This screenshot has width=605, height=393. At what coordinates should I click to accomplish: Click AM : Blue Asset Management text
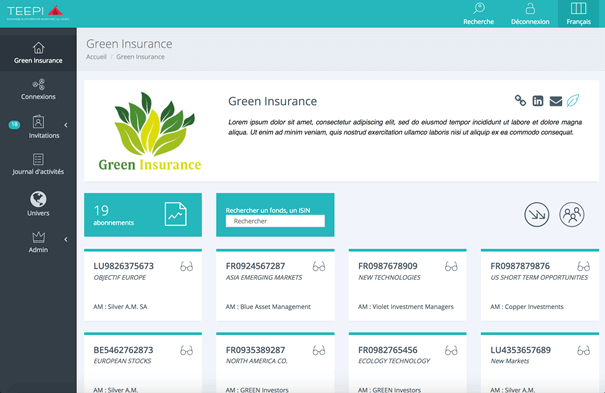coord(268,307)
